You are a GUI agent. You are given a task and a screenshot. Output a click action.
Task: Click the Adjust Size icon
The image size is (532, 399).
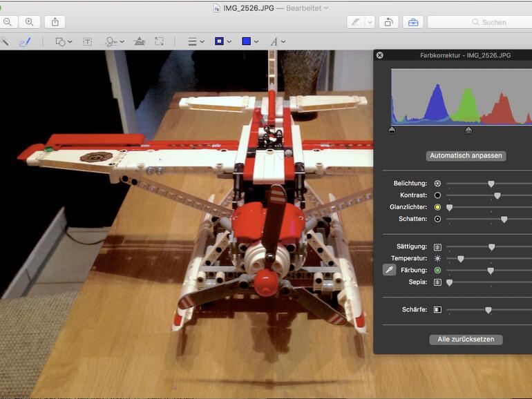click(x=160, y=41)
